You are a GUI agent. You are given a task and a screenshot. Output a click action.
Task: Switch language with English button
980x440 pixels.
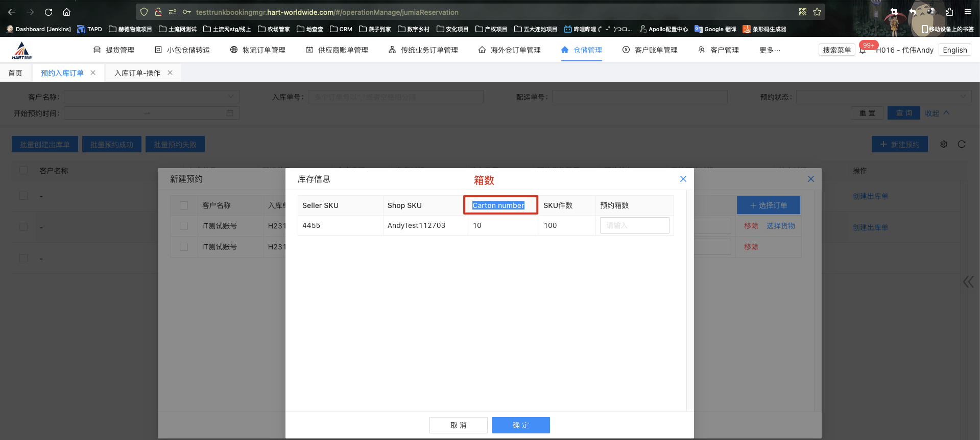coord(954,50)
